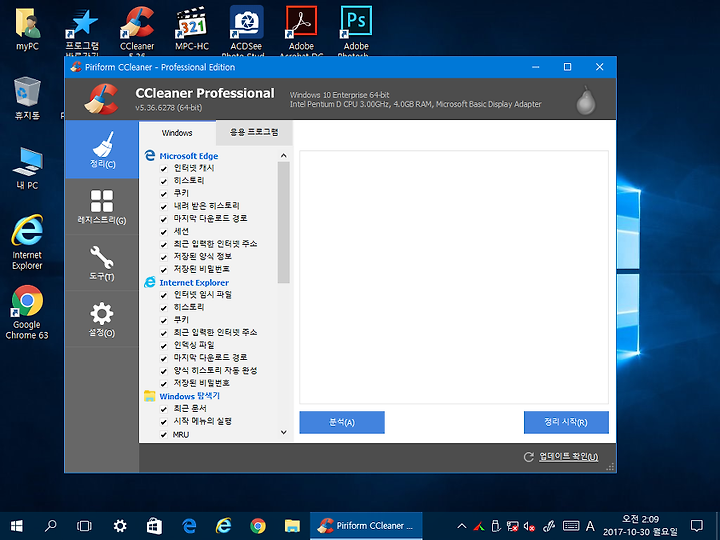Toggle the 인덱싱 파일 checkbox

163,346
